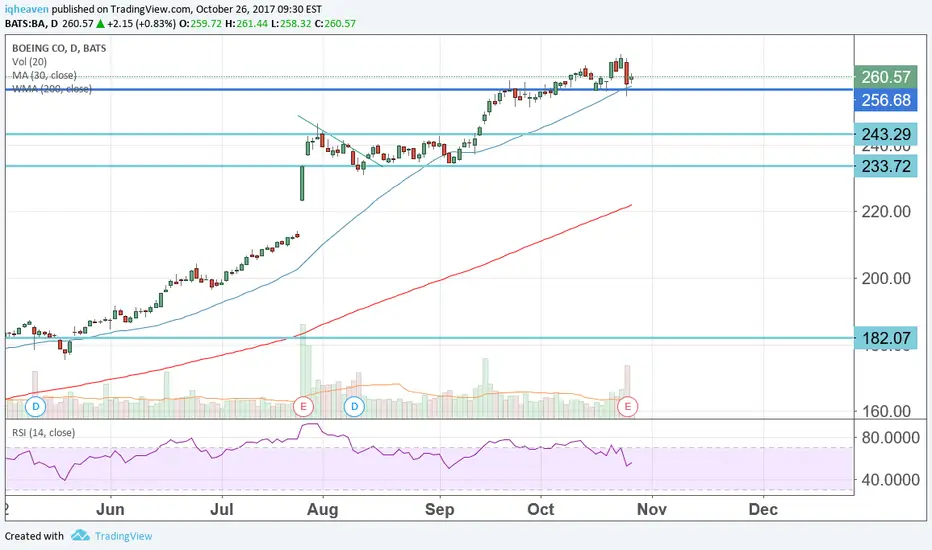The image size is (932, 550).
Task: Click the +2.15 (+0.83%) change value
Action: click(x=141, y=24)
